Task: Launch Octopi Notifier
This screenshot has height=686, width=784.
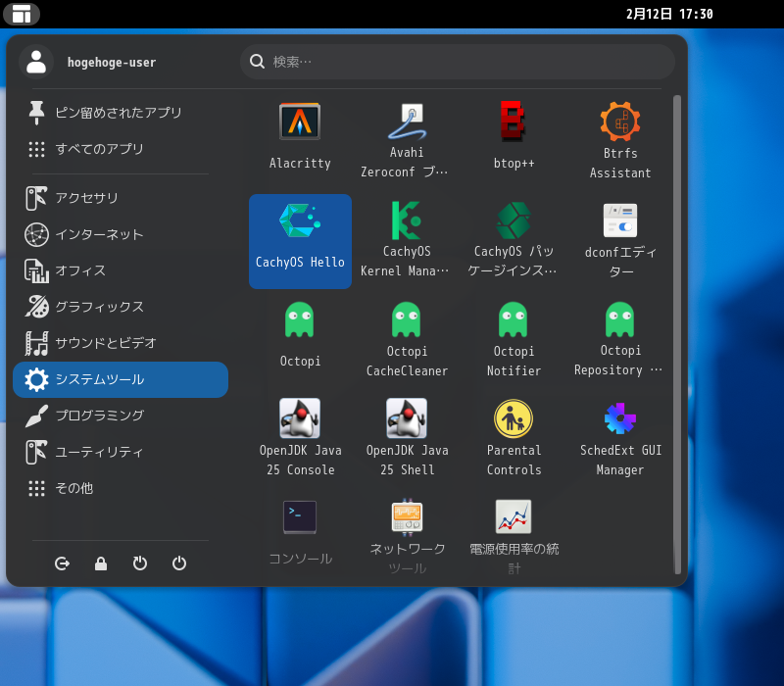Action: coord(514,340)
